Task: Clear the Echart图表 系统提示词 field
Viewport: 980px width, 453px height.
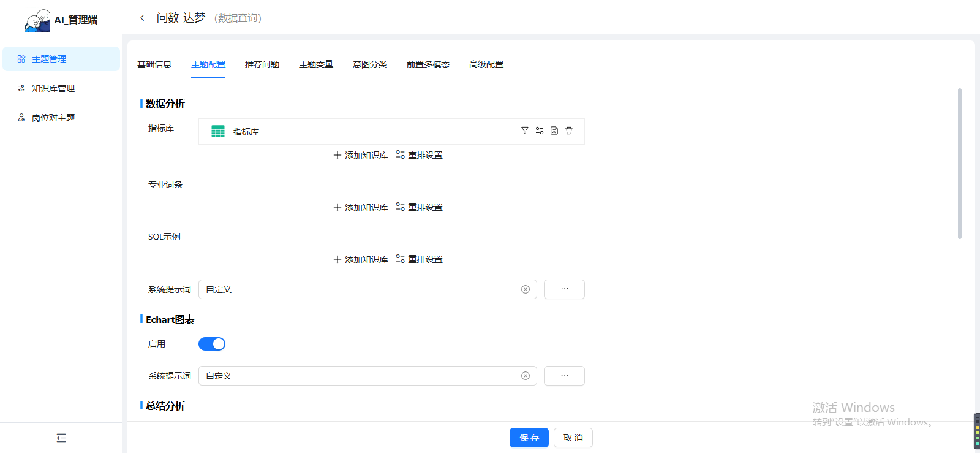Action: [x=526, y=376]
